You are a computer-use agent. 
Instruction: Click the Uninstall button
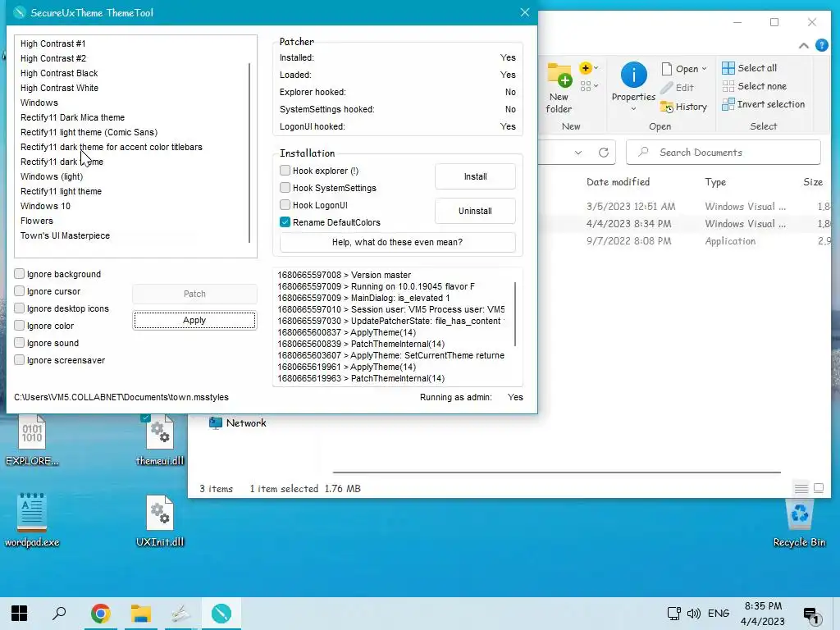(475, 211)
